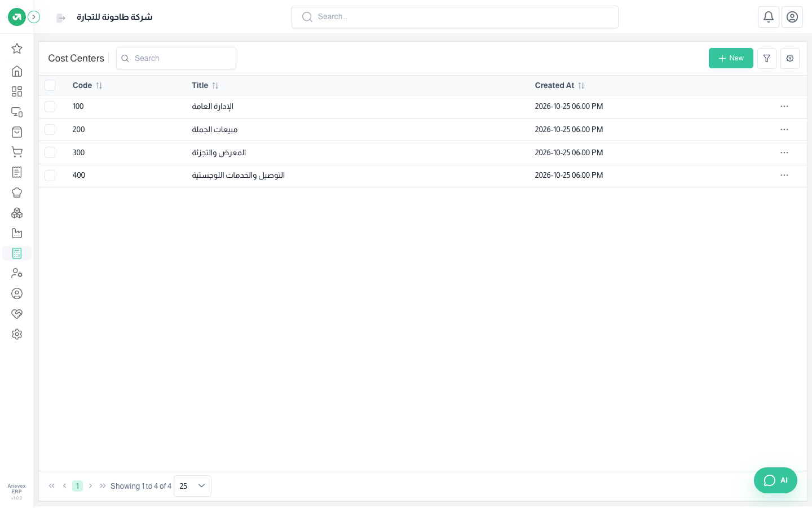Image resolution: width=812 pixels, height=508 pixels.
Task: Click the company name شركة طاحونة للتجارة
Action: pos(114,17)
